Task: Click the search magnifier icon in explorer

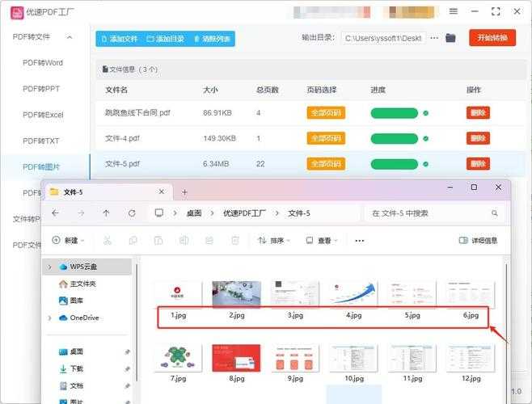Action: click(495, 213)
